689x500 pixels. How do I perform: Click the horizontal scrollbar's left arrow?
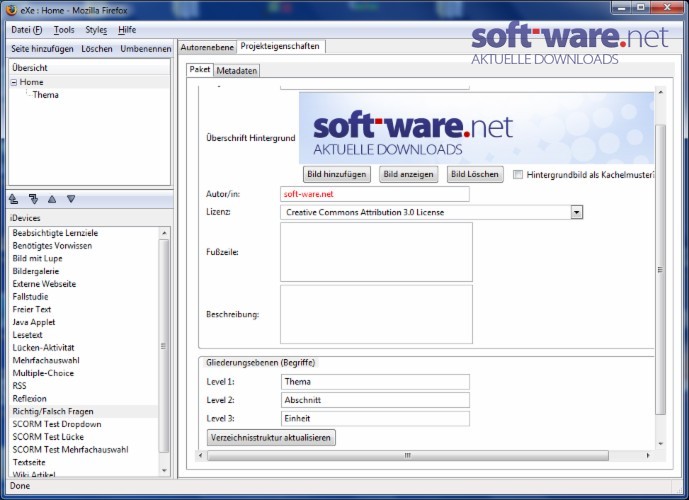tap(201, 456)
